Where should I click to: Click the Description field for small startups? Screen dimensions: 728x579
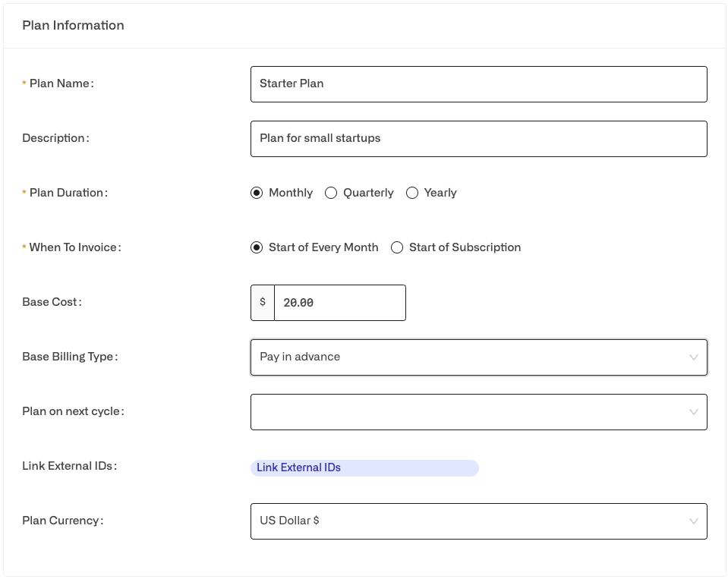pos(479,139)
